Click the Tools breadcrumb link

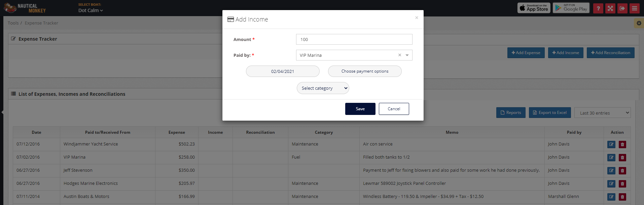coord(13,23)
